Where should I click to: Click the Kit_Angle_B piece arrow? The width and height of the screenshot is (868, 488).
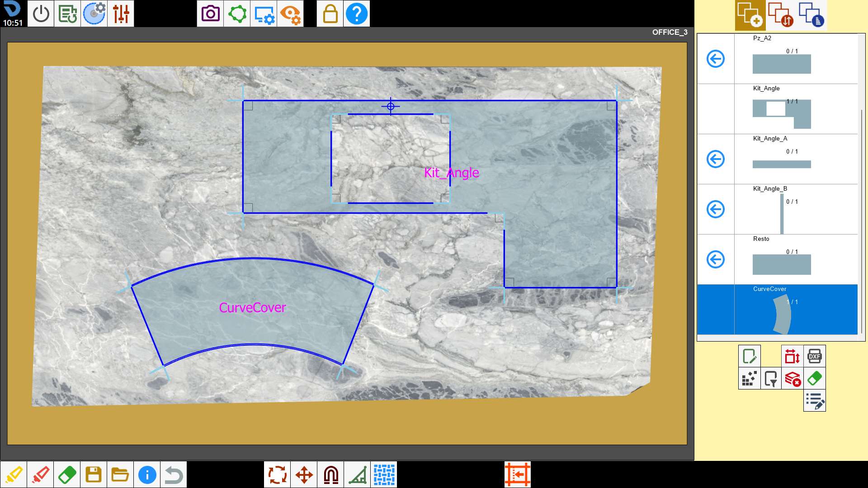716,209
